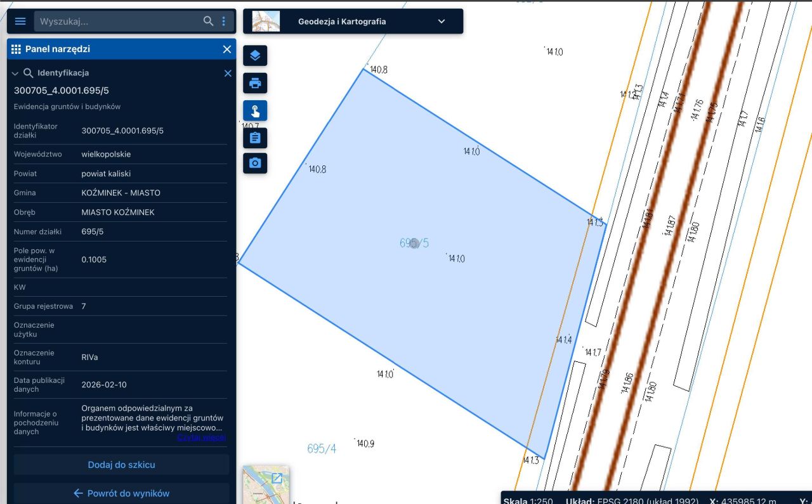This screenshot has height=504, width=812.
Task: Click the Skala 1:250 scale indicator
Action: (528, 501)
